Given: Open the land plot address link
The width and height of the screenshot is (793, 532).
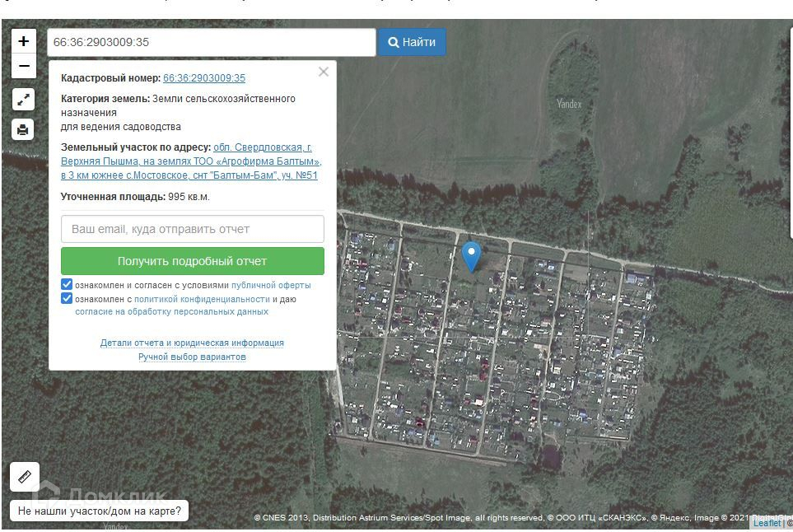Looking at the screenshot, I should pyautogui.click(x=191, y=161).
